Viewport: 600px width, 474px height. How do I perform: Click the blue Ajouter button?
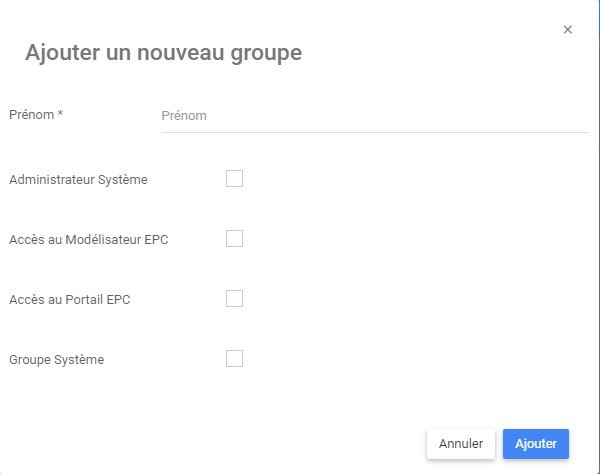tap(536, 443)
